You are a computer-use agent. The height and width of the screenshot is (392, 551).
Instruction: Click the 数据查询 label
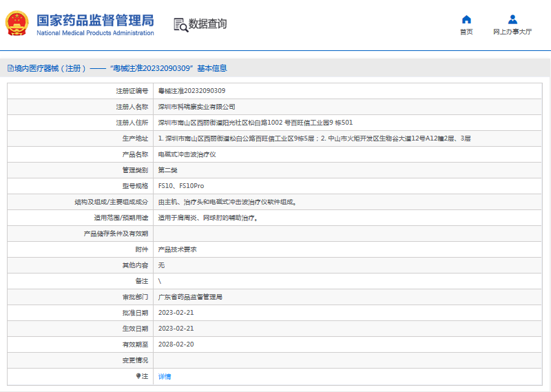208,24
